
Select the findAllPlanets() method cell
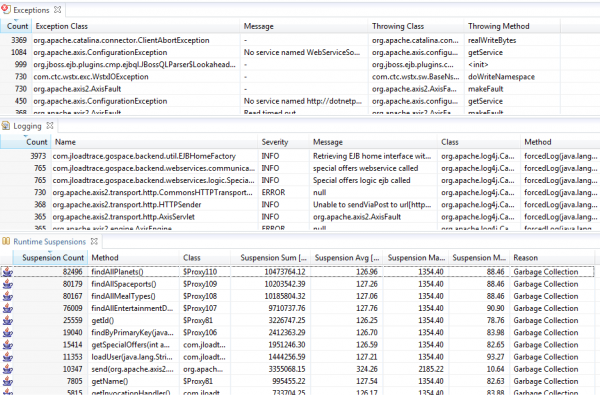pyautogui.click(x=117, y=272)
